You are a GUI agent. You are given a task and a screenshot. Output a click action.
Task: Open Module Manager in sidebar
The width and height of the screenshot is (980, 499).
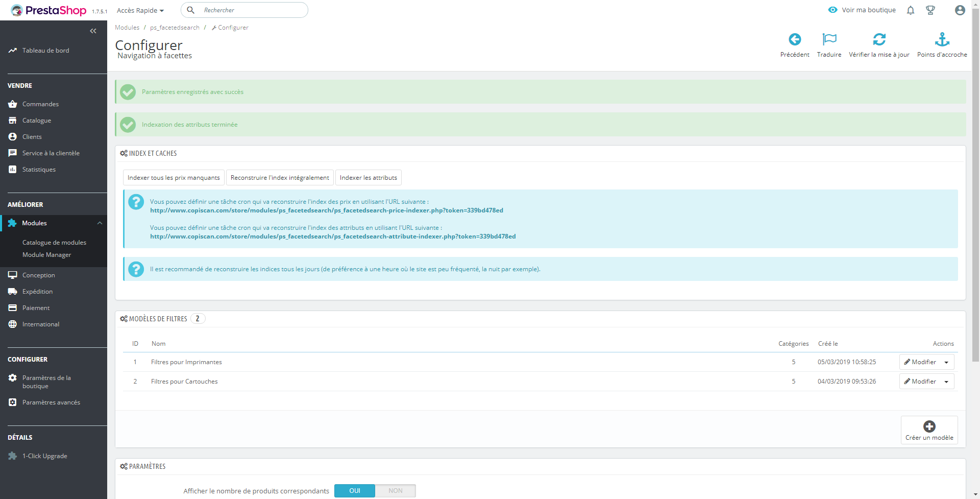click(46, 255)
